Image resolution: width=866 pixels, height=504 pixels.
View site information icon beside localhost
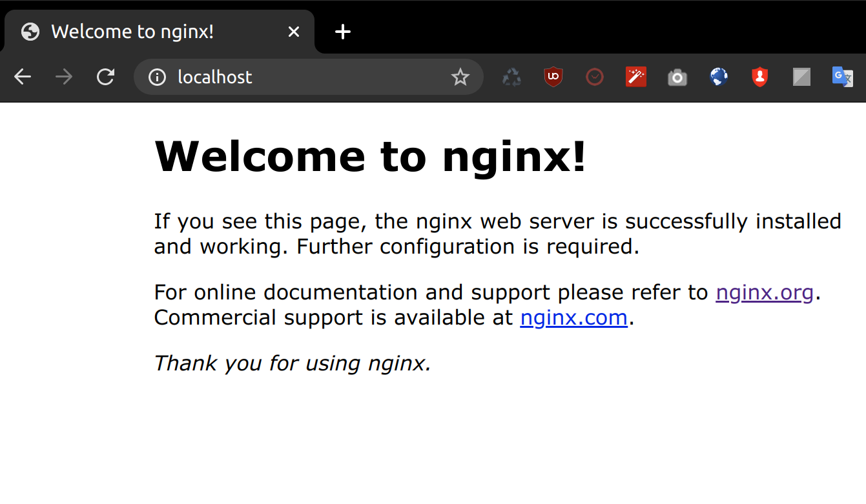click(x=157, y=77)
